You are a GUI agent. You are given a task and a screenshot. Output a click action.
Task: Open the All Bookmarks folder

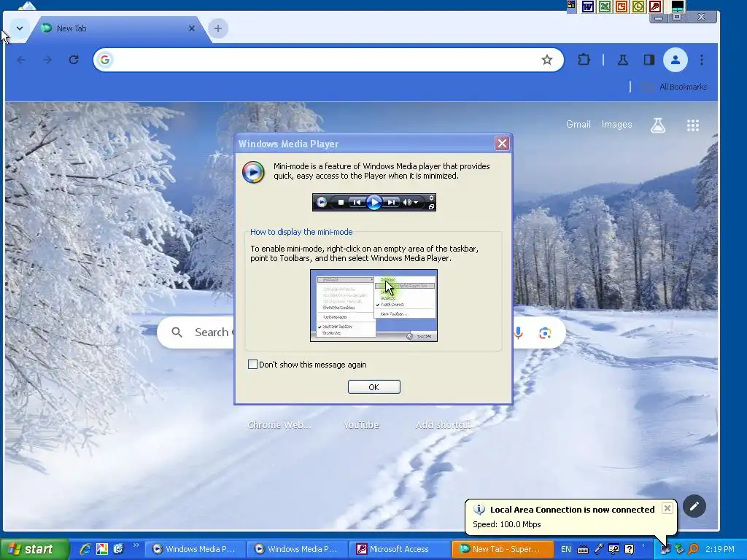pos(675,87)
